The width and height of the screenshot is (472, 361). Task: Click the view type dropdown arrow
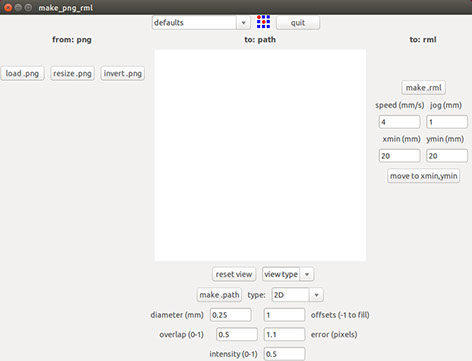307,274
